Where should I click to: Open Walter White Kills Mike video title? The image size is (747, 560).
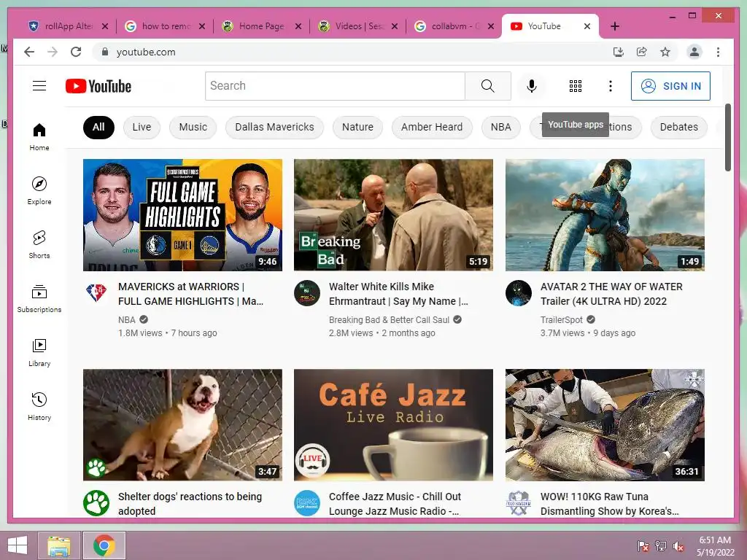[398, 294]
